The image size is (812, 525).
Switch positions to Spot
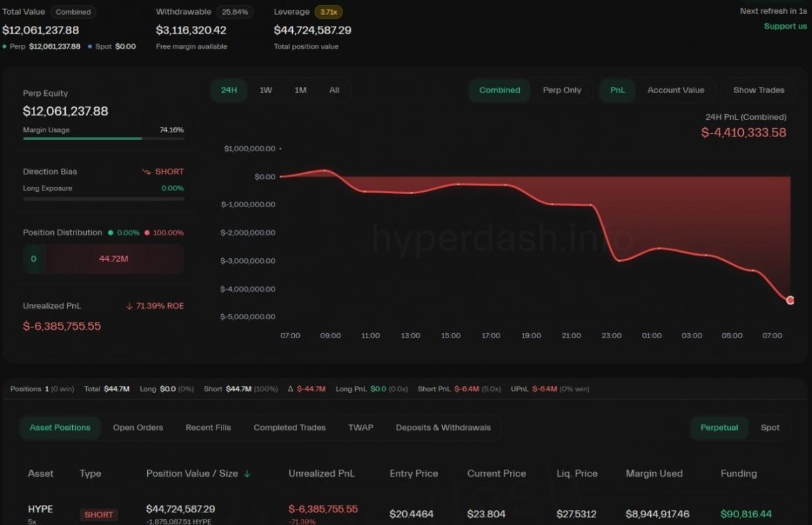[x=770, y=428]
